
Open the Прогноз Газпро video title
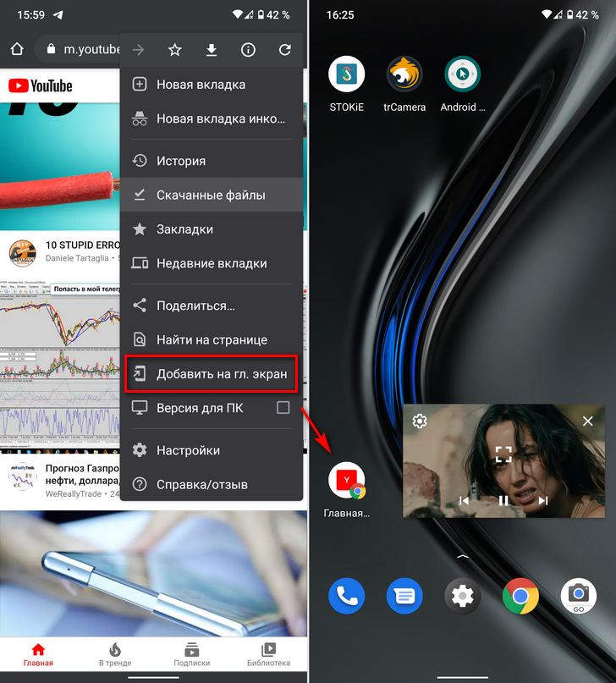coord(82,474)
